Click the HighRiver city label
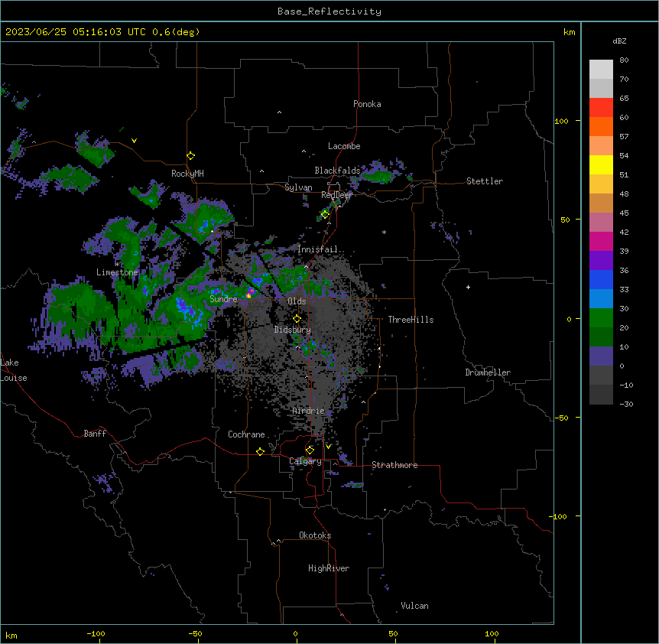 329,568
